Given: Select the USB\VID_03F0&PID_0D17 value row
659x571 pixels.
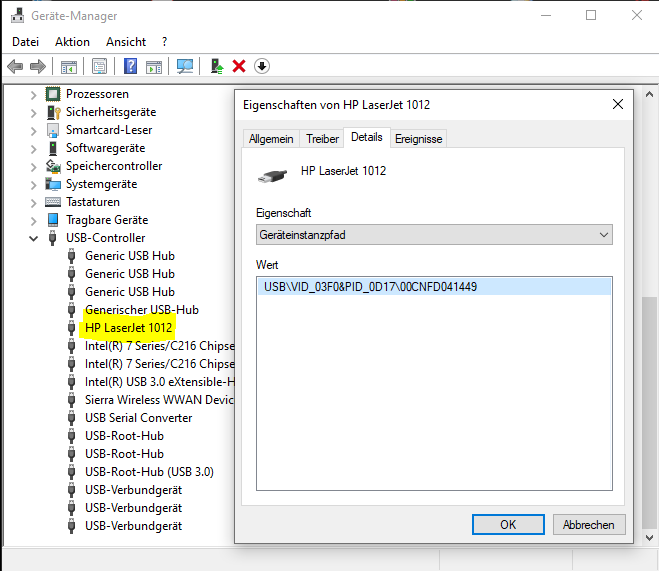Looking at the screenshot, I should pos(434,287).
